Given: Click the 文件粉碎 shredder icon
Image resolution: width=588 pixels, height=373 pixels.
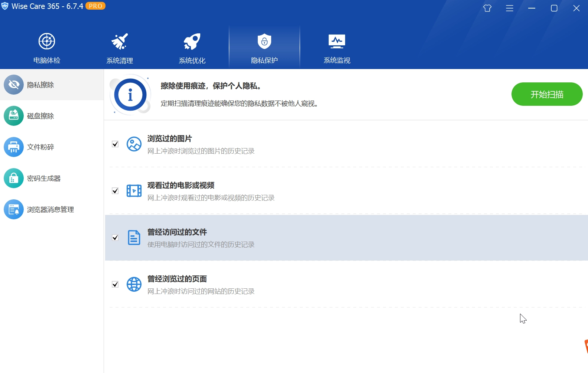Looking at the screenshot, I should (14, 147).
